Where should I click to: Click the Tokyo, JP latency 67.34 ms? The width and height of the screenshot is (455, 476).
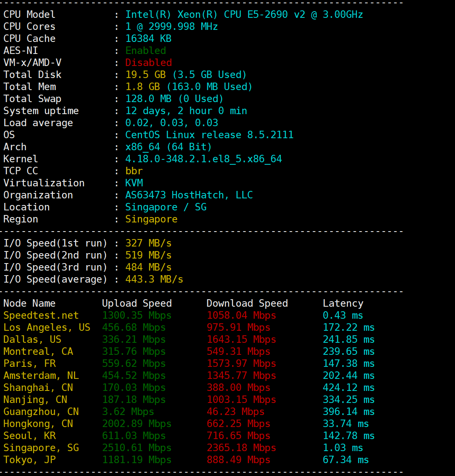[346, 460]
